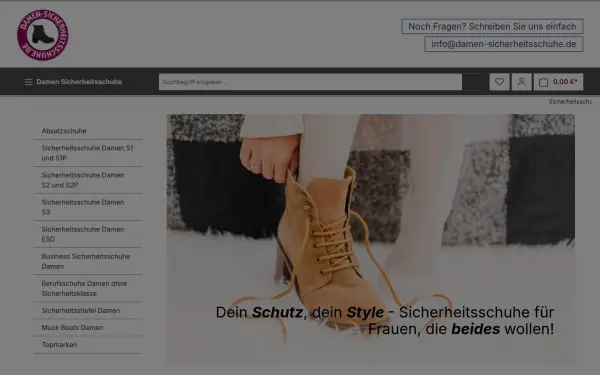Click the Damen-Sicherheitsschuhe boot logo
Image resolution: width=600 pixels, height=375 pixels.
42,35
